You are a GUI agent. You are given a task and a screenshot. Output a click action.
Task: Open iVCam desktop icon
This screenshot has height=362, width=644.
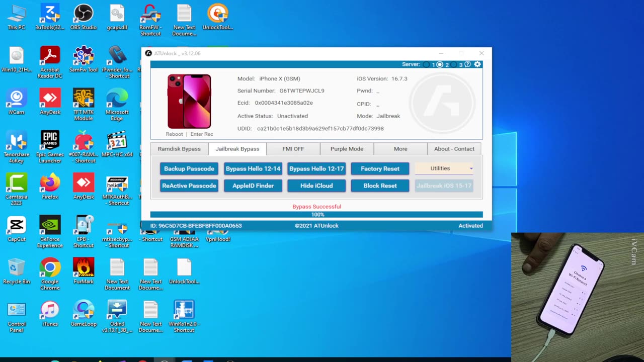16,102
